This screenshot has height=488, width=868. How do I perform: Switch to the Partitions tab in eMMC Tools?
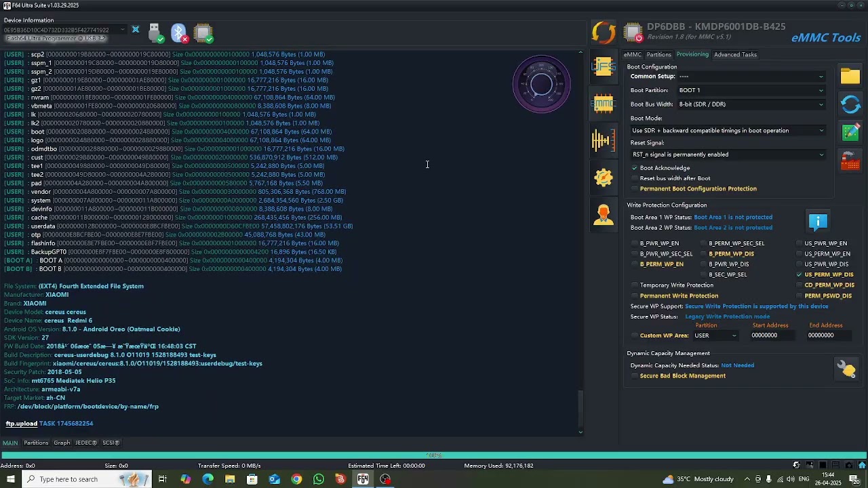(x=658, y=54)
